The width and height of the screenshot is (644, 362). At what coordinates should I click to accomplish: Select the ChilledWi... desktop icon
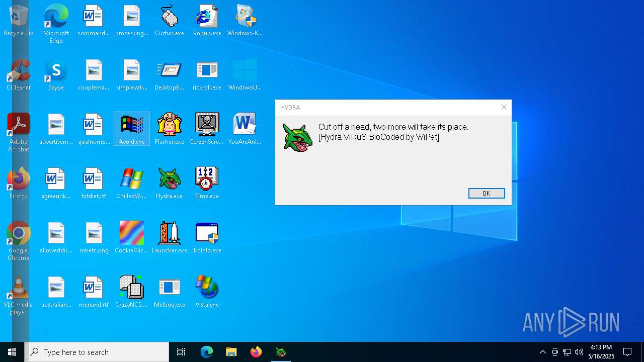[132, 184]
